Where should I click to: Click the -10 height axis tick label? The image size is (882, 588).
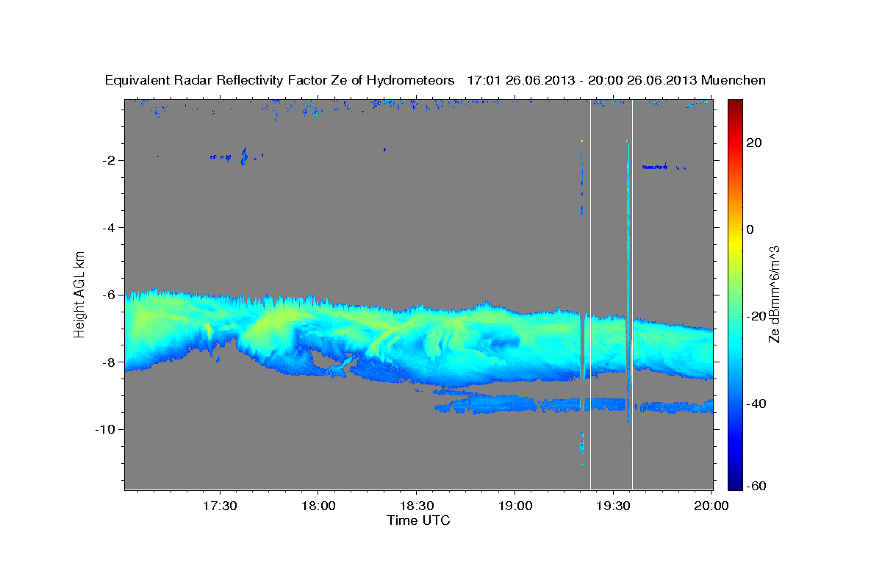pyautogui.click(x=104, y=429)
